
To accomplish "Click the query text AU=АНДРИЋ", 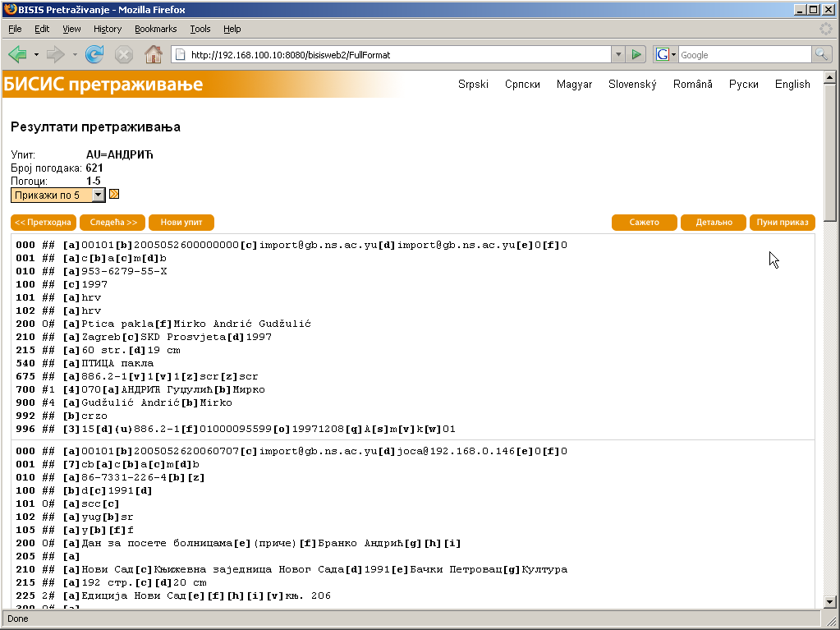I will (x=119, y=154).
